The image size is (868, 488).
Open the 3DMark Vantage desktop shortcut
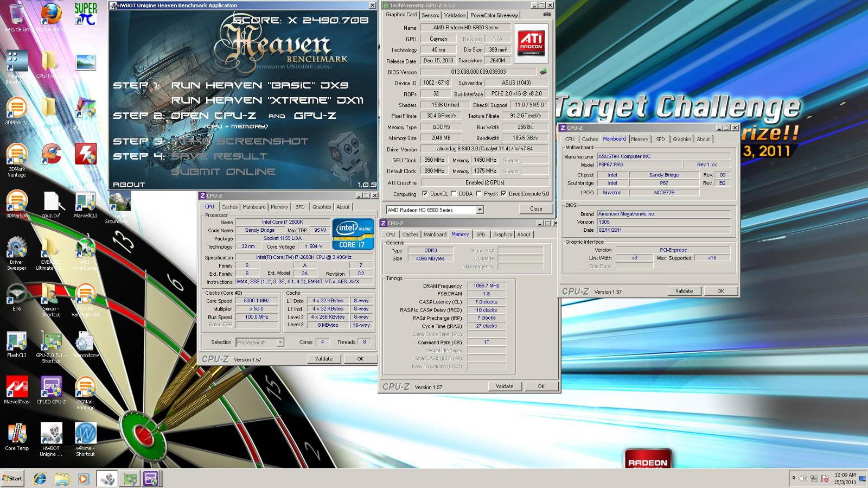(x=16, y=160)
